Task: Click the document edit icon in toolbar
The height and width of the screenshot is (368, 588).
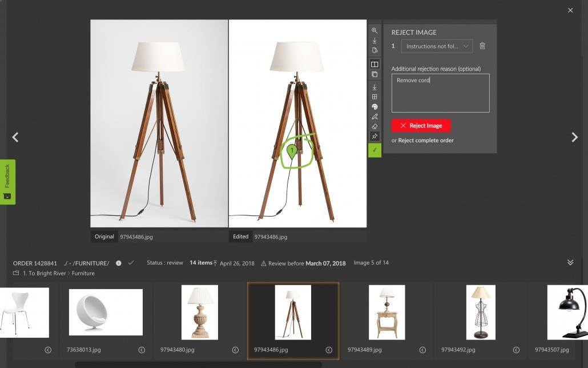Action: [x=374, y=50]
